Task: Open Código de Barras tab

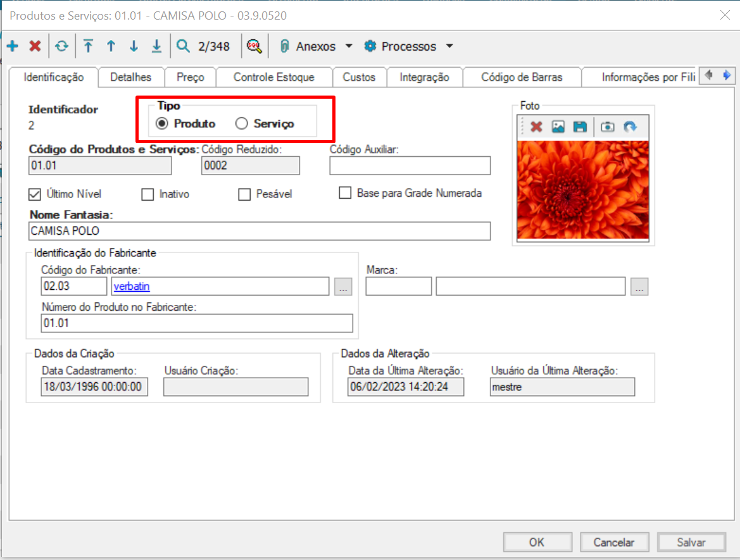Action: coord(522,77)
